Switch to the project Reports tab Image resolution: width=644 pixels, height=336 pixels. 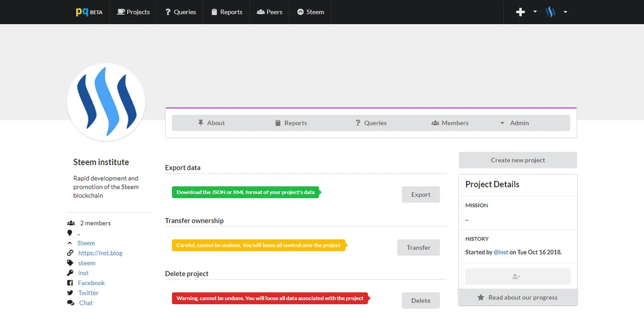[x=291, y=123]
